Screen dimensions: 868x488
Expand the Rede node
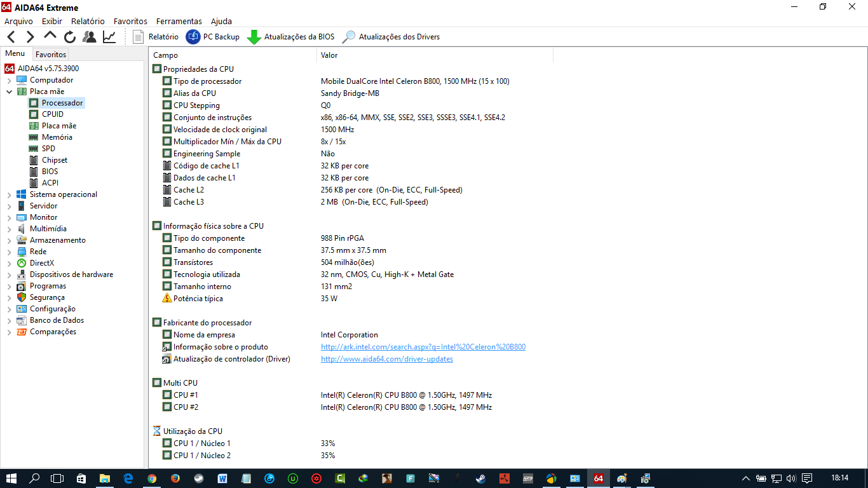[x=10, y=252]
